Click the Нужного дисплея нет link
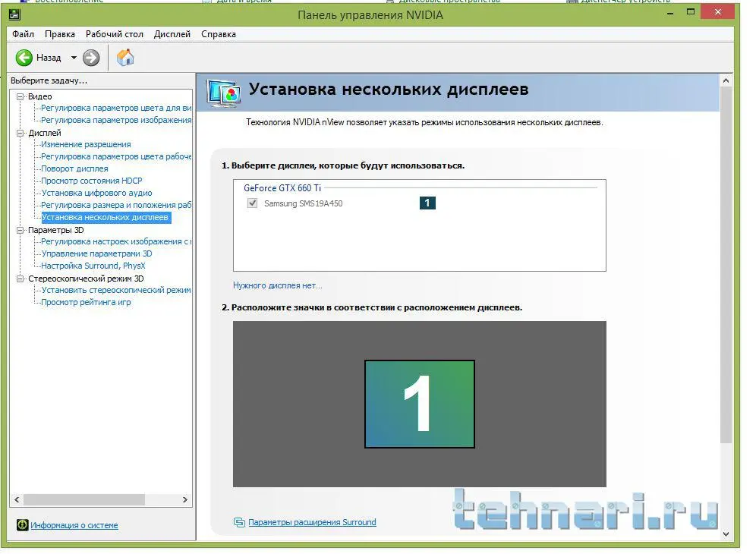Screen dimensions: 756x554 (x=277, y=285)
